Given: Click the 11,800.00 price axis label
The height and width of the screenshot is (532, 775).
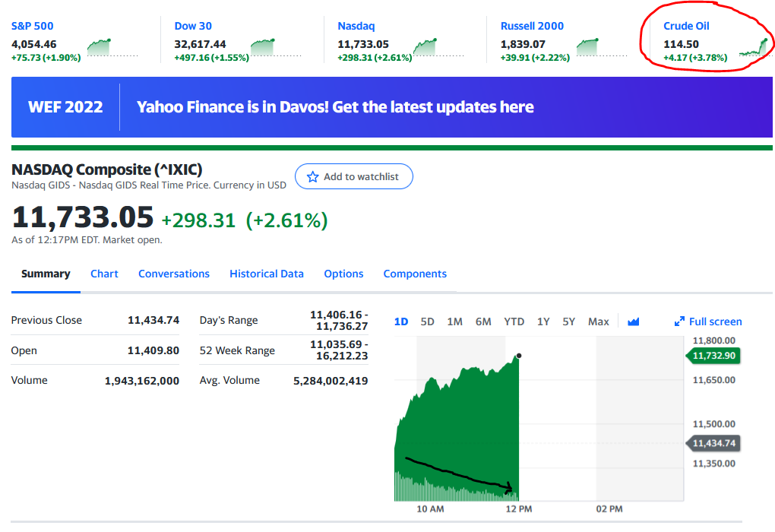Looking at the screenshot, I should (x=713, y=340).
